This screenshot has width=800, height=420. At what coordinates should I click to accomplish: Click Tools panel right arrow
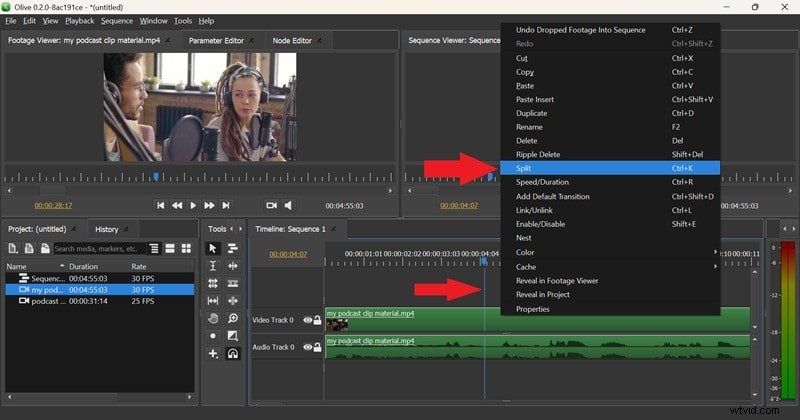tap(240, 229)
